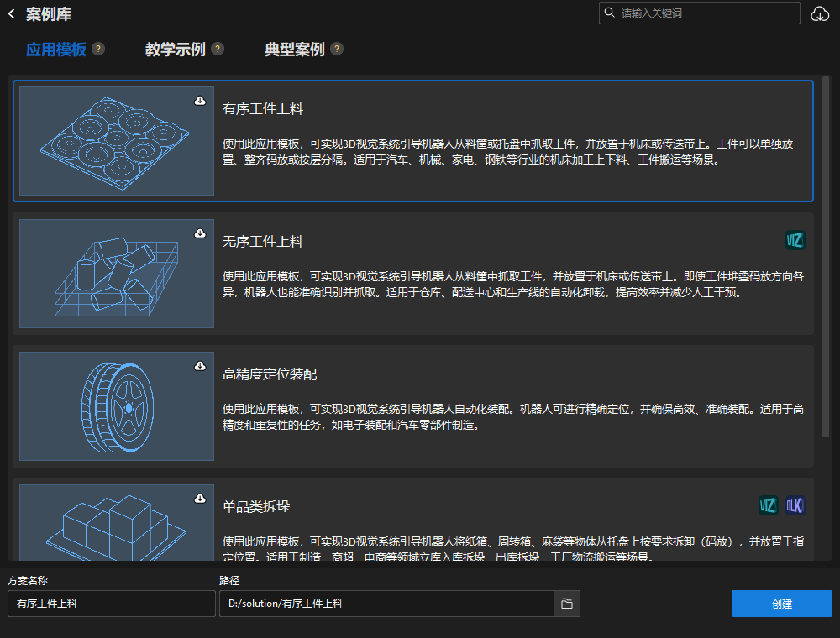Click the VIZ badge on 单品类拆垛 case
840x638 pixels.
coord(769,505)
